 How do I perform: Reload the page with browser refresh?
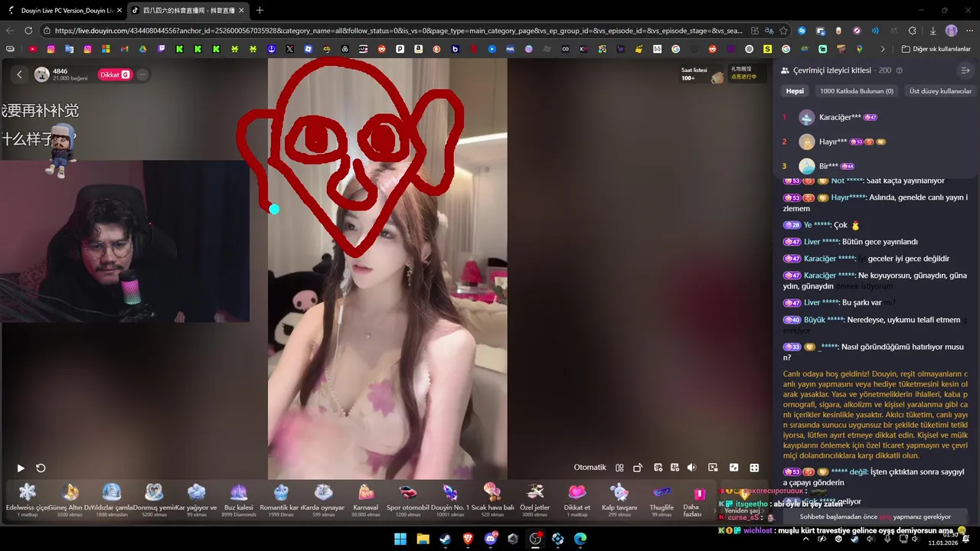tap(28, 31)
